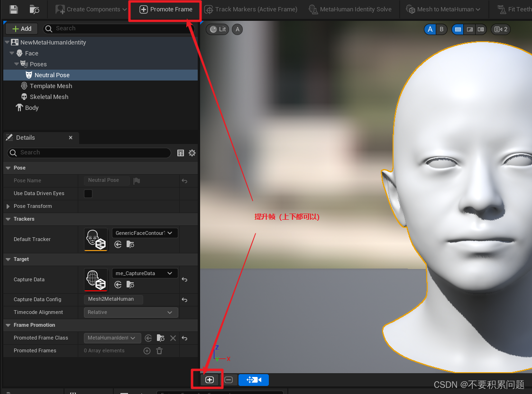
Task: Collapse the Trackers section
Action: click(x=8, y=219)
